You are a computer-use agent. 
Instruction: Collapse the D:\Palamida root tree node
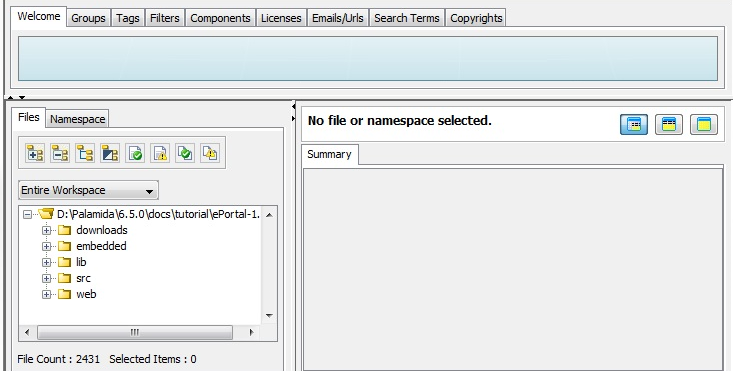tap(28, 214)
